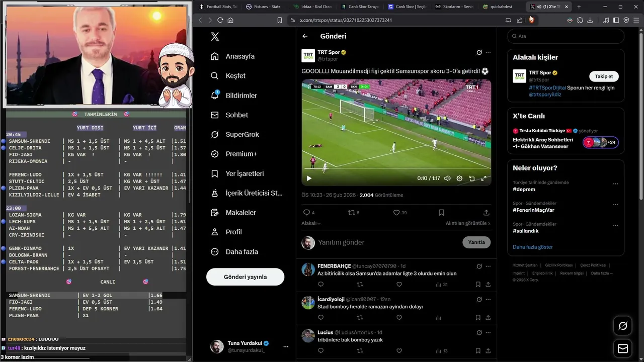The image size is (644, 362).
Task: Open video settings gear
Action: 459,178
